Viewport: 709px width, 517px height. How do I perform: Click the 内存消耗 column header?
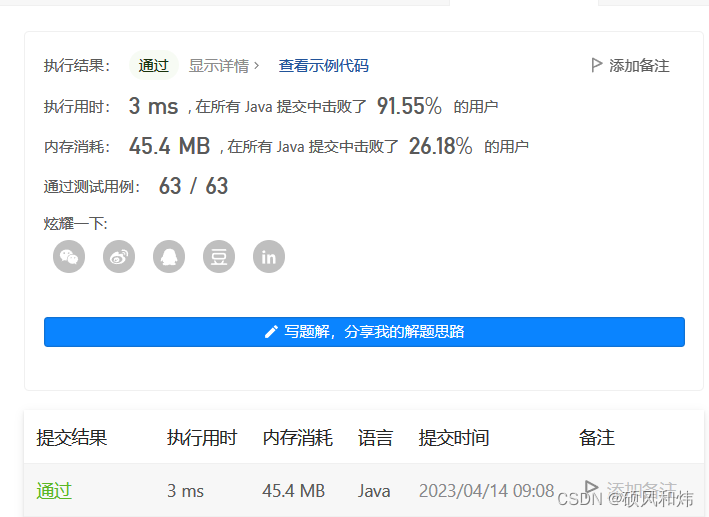(298, 437)
